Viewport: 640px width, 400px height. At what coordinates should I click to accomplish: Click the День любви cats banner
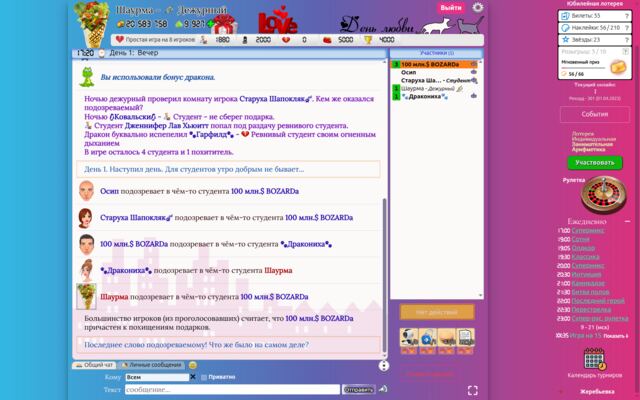pyautogui.click(x=411, y=24)
